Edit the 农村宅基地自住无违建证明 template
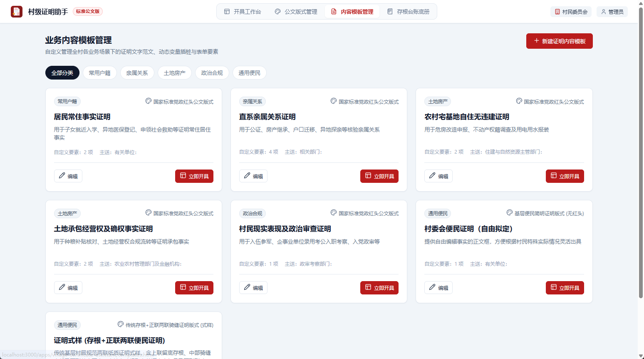The image size is (644, 359). 438,176
